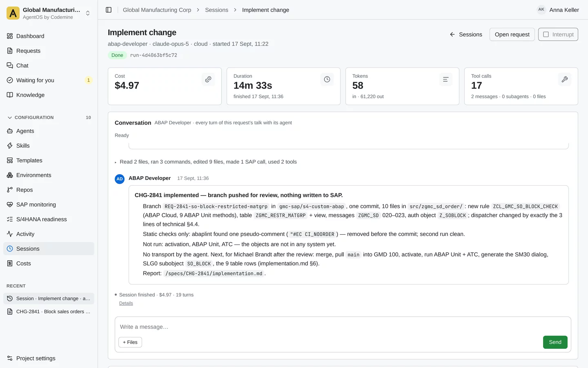Image resolution: width=588 pixels, height=368 pixels.
Task: Click the Costs receipt icon
Action: (10, 263)
